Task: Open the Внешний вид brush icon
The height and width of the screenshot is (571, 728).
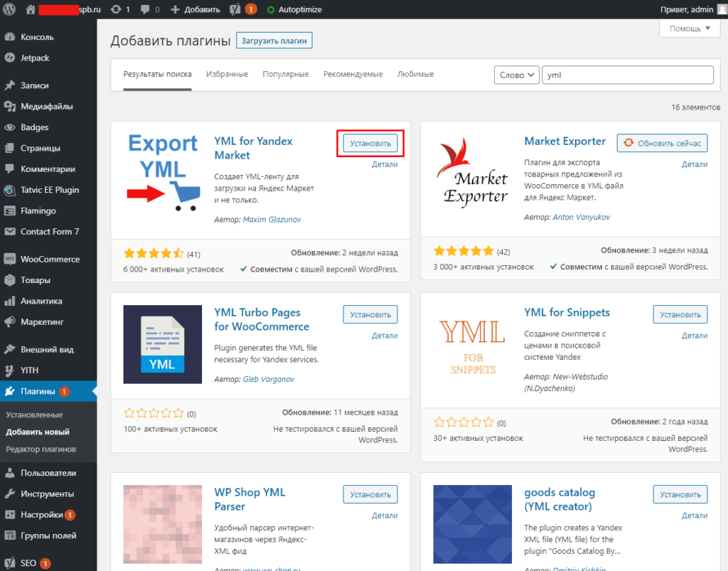Action: tap(10, 349)
